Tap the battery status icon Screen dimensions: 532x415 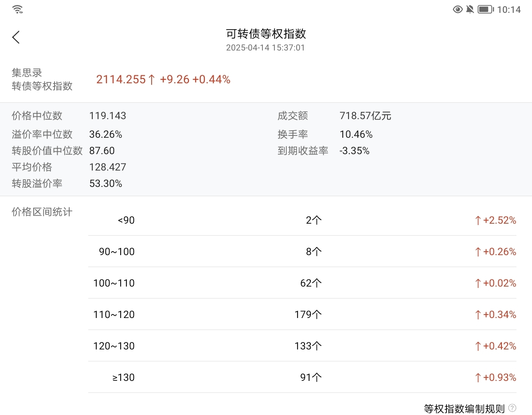pos(485,9)
